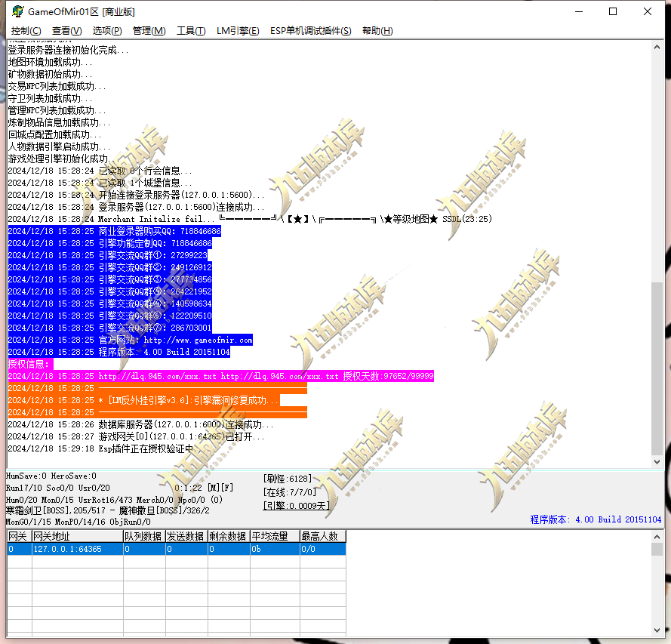Viewport: 671px width, 644px height.
Task: Click the gateway table scroll-up arrow
Action: click(x=657, y=536)
